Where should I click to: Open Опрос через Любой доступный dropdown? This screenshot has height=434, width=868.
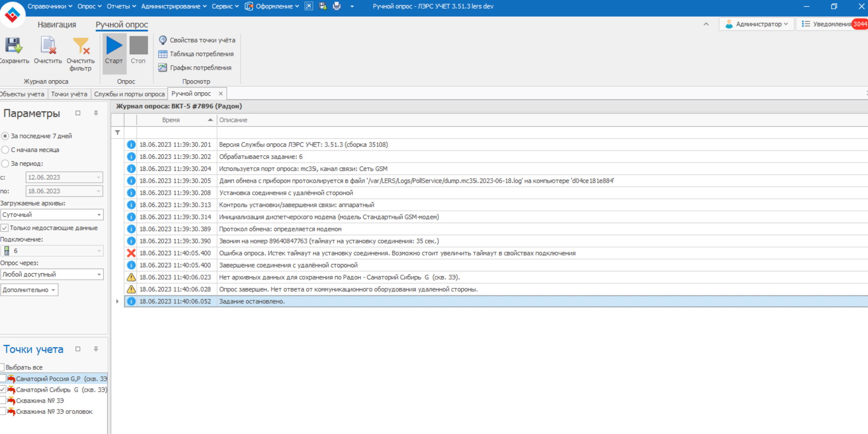[x=99, y=274]
